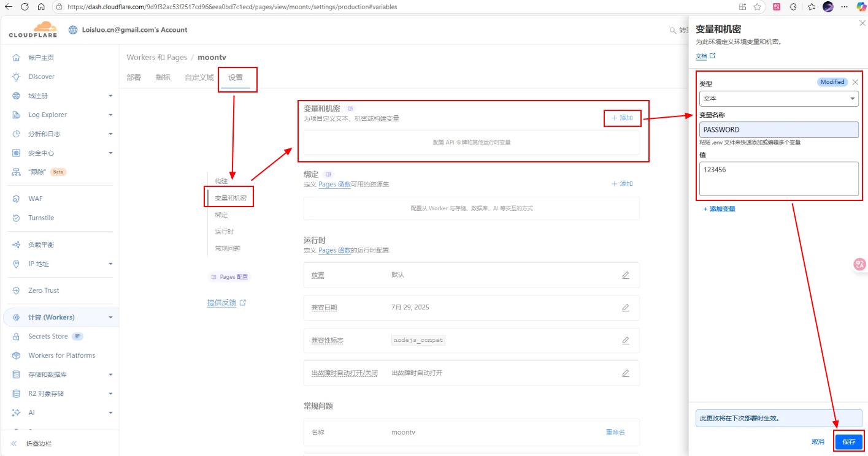Collapse the 计算 (Workers) section
The width and height of the screenshot is (868, 456).
click(x=111, y=317)
